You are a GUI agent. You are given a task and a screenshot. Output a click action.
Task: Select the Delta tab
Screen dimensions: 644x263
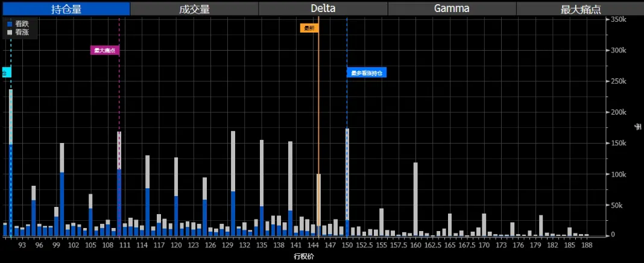(x=323, y=8)
